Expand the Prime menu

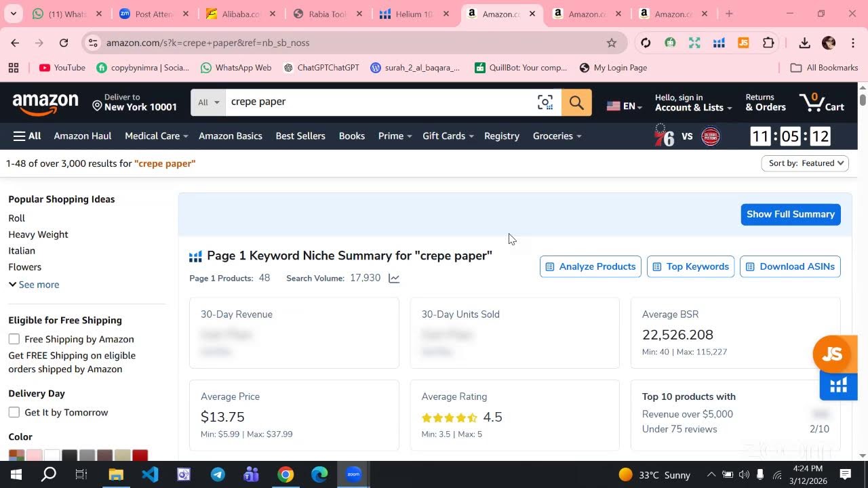(395, 136)
